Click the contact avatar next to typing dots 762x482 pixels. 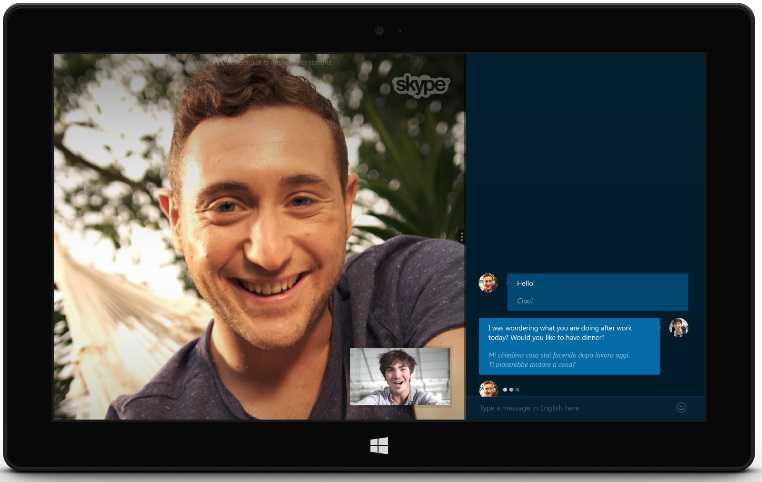point(488,389)
